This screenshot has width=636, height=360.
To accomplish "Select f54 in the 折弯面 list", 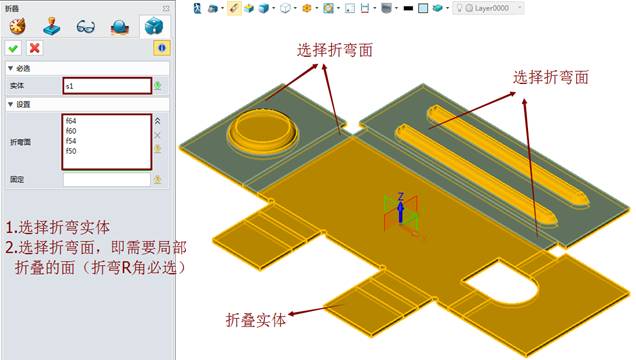I will coord(71,141).
